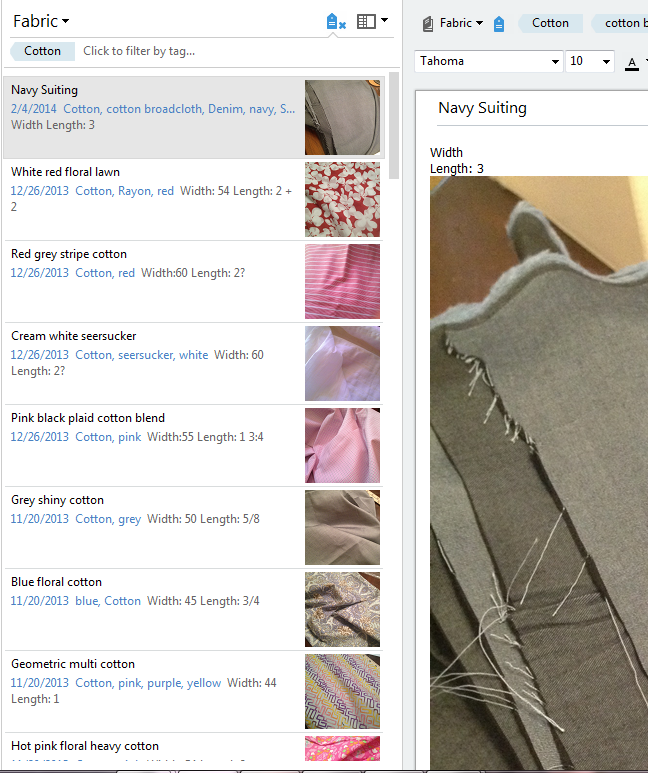
Task: Click the white seersucker thumbnail
Action: click(342, 363)
